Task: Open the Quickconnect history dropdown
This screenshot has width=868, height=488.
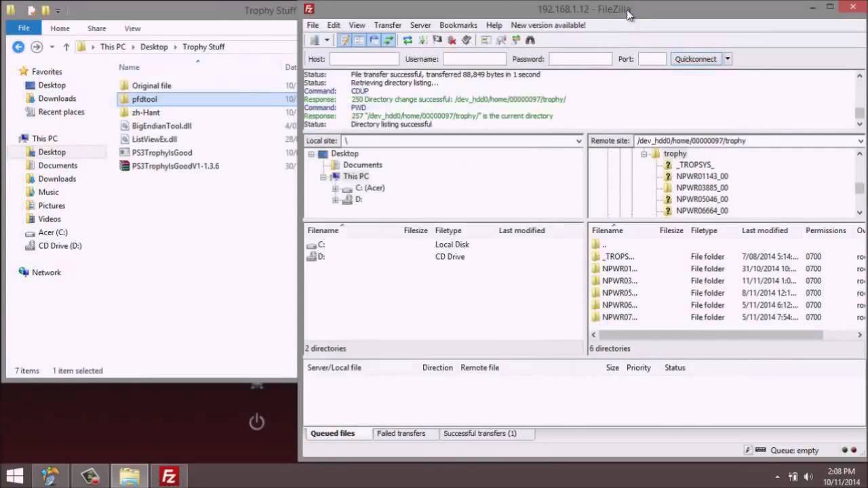Action: coord(728,59)
